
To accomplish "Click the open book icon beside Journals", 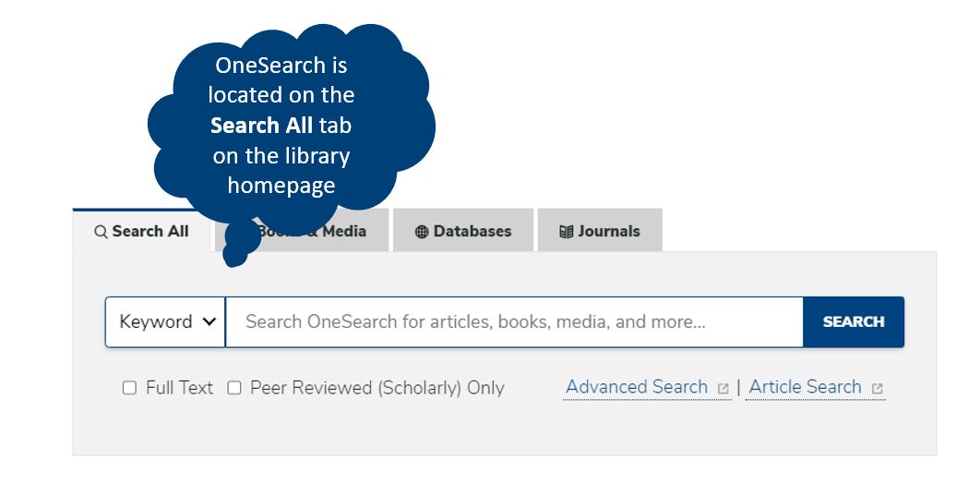I will coord(567,232).
